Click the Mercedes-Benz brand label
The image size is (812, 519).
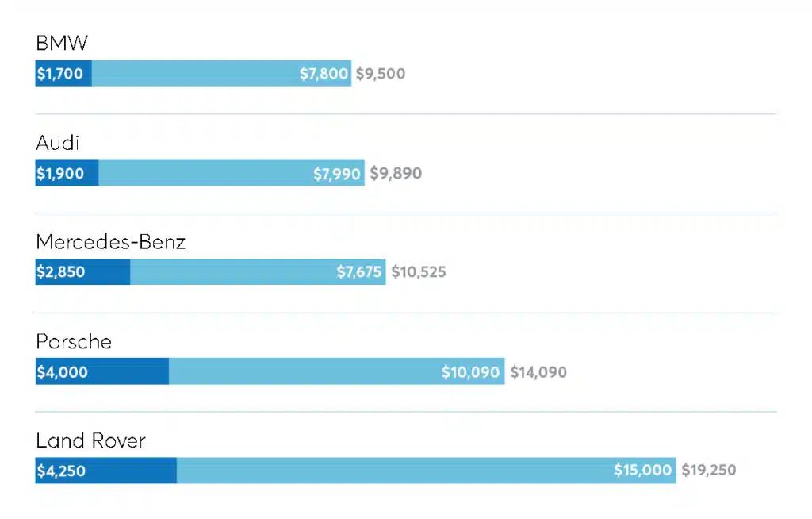point(111,242)
